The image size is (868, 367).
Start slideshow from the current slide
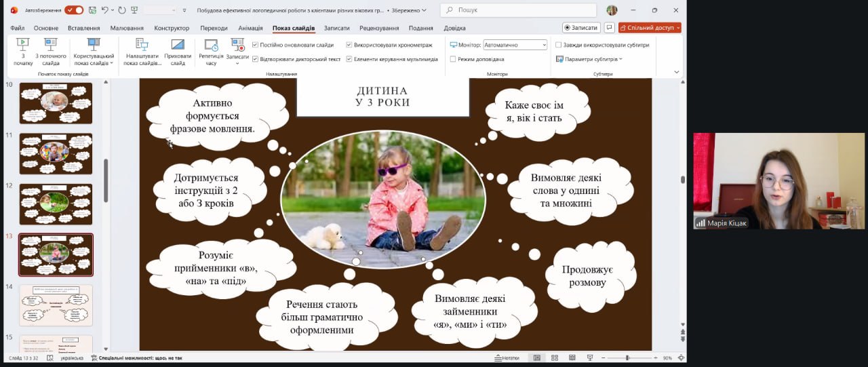(51, 52)
